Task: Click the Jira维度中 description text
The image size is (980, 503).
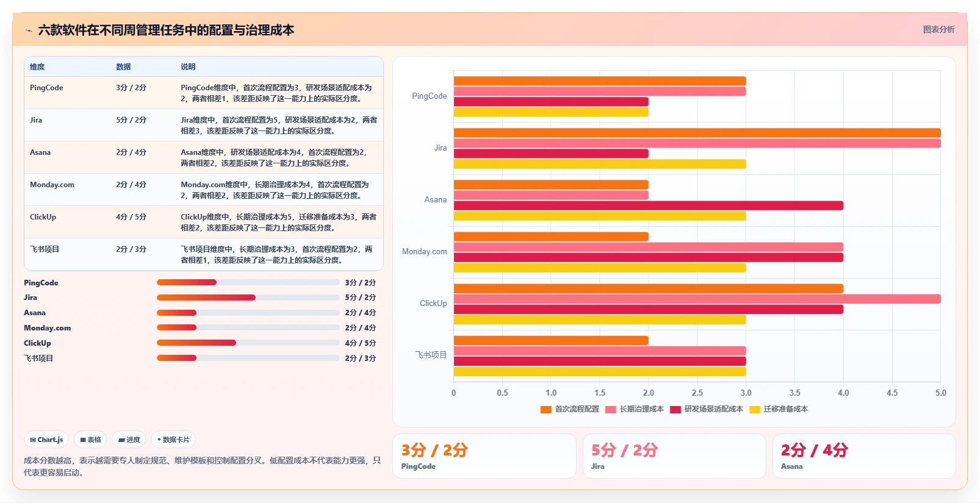Action: 279,126
